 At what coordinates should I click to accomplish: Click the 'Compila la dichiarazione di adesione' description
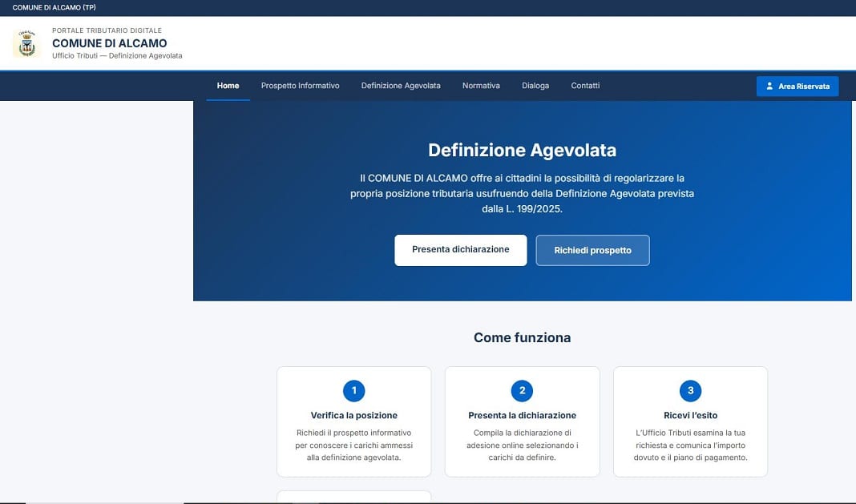[522, 445]
